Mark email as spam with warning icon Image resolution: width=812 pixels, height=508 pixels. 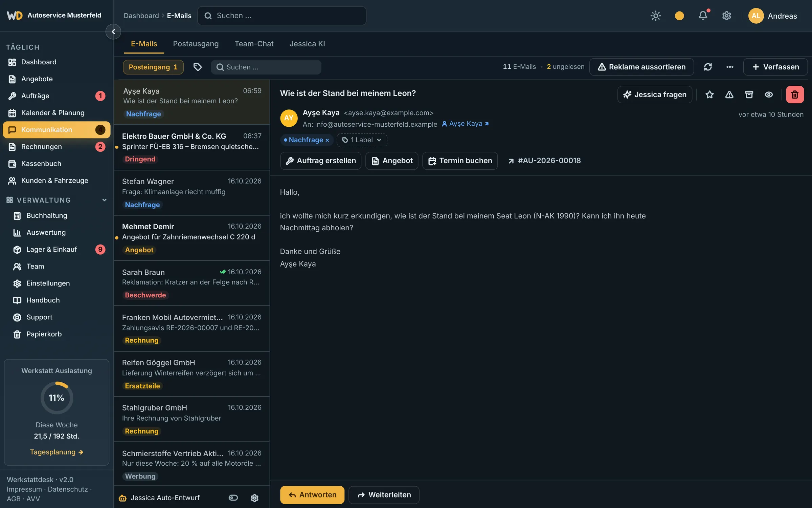tap(729, 94)
